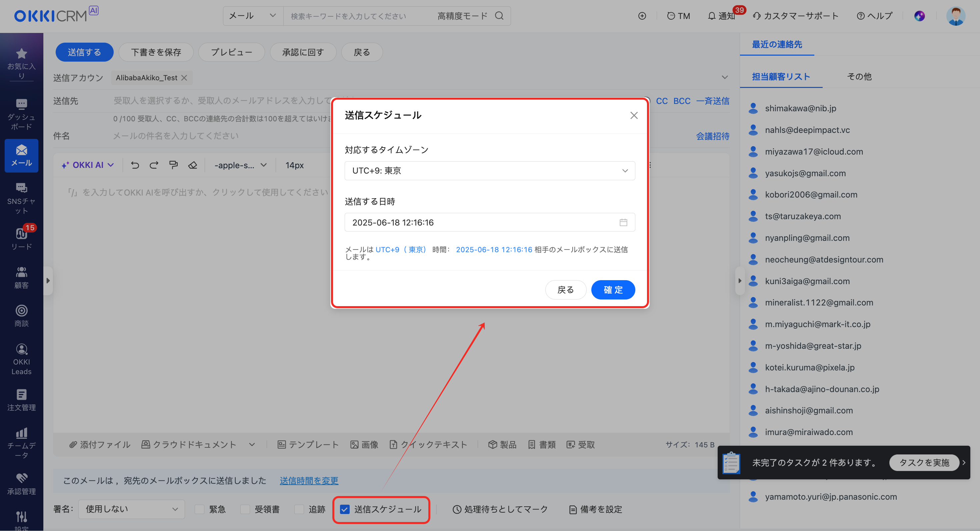Open 注文管理 in the sidebar
This screenshot has height=531, width=980.
[21, 400]
